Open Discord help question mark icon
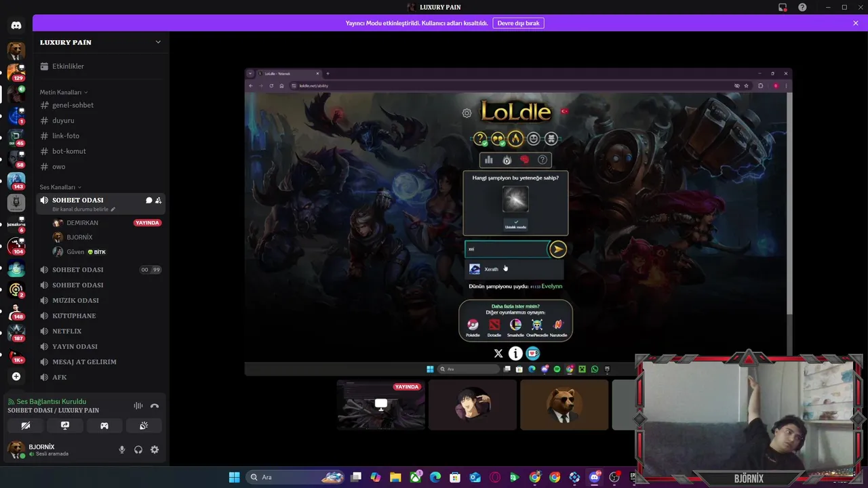Screen dimensions: 868x488 (802, 7)
